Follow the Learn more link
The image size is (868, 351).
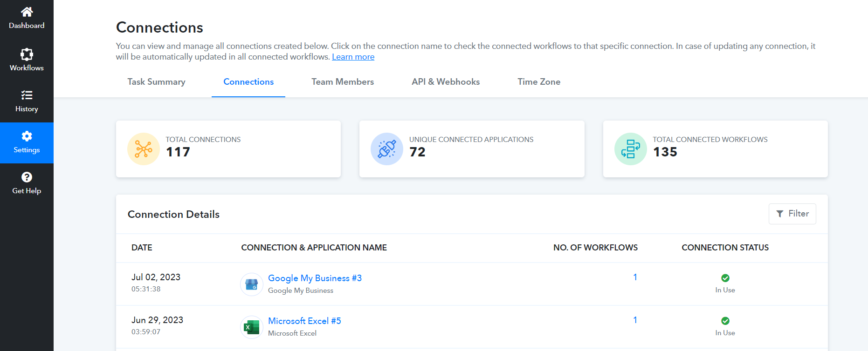[353, 57]
